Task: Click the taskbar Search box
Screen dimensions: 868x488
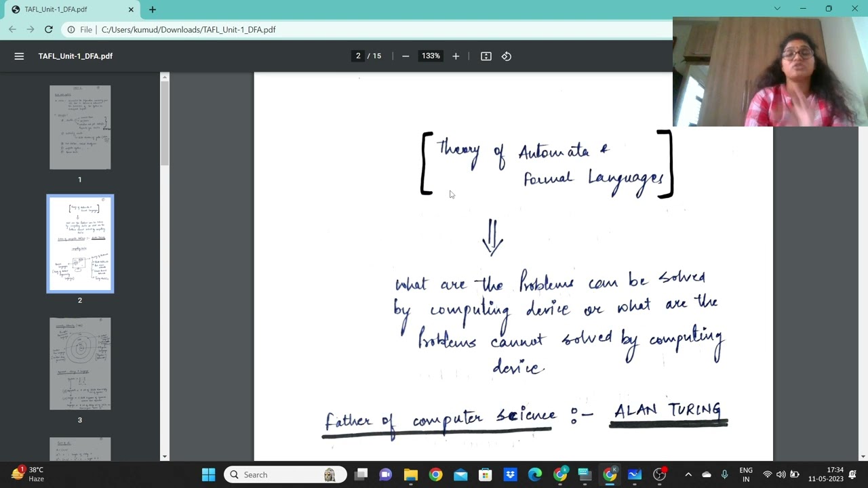Action: [x=285, y=474]
